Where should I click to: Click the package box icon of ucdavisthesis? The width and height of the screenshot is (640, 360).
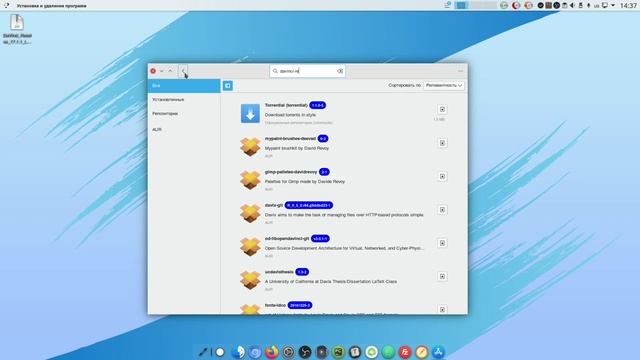click(250, 280)
